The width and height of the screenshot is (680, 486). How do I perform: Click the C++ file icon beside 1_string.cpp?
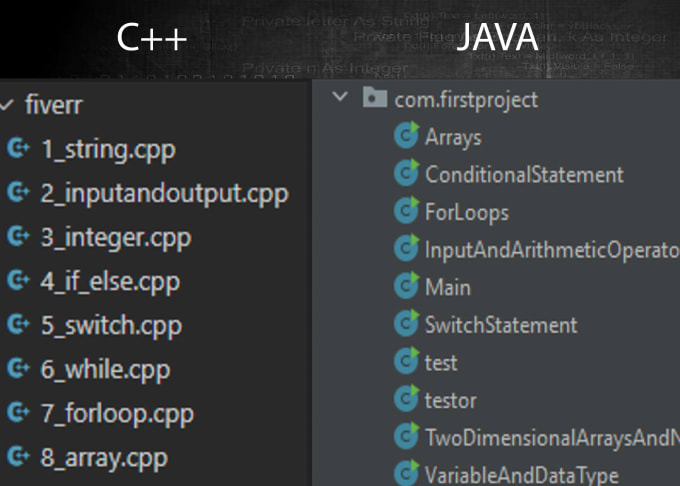18,148
